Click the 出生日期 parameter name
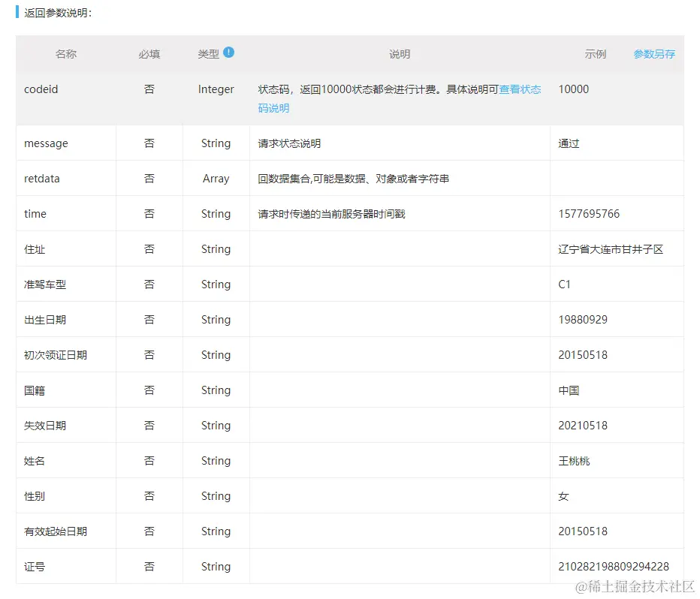This screenshot has height=599, width=700. point(45,319)
